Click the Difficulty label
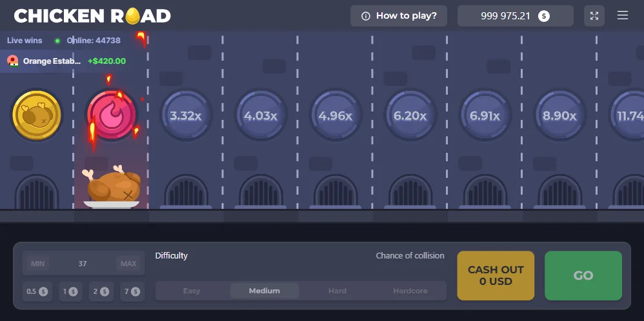This screenshot has height=321, width=644. coord(171,256)
